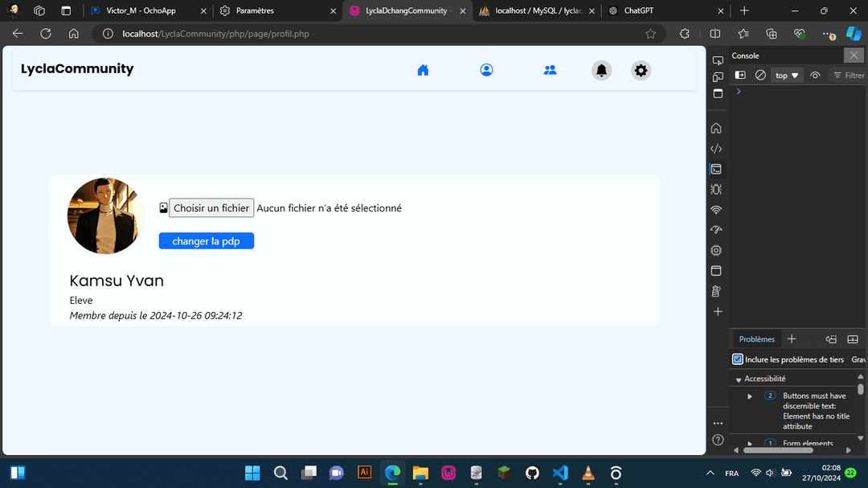Open the DevTools Elements panel icon
This screenshot has width=868, height=488.
point(716,149)
